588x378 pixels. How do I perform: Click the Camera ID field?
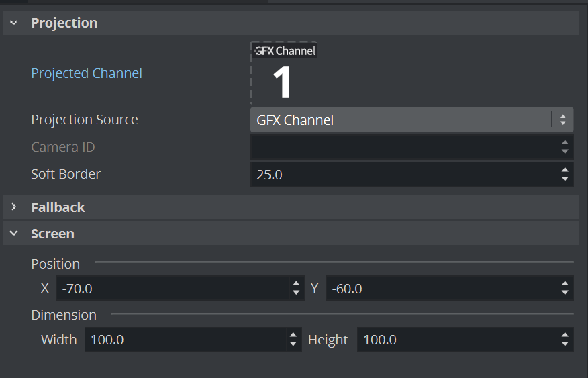click(403, 147)
